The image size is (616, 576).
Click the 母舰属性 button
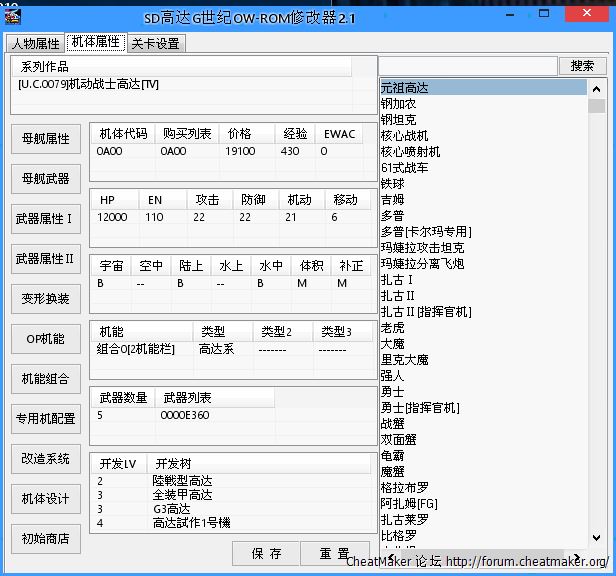point(46,139)
